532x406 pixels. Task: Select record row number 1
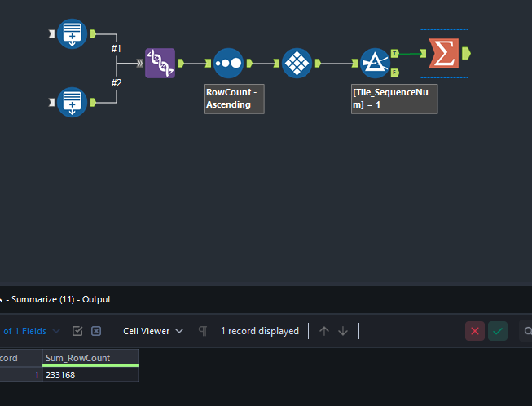pyautogui.click(x=20, y=375)
